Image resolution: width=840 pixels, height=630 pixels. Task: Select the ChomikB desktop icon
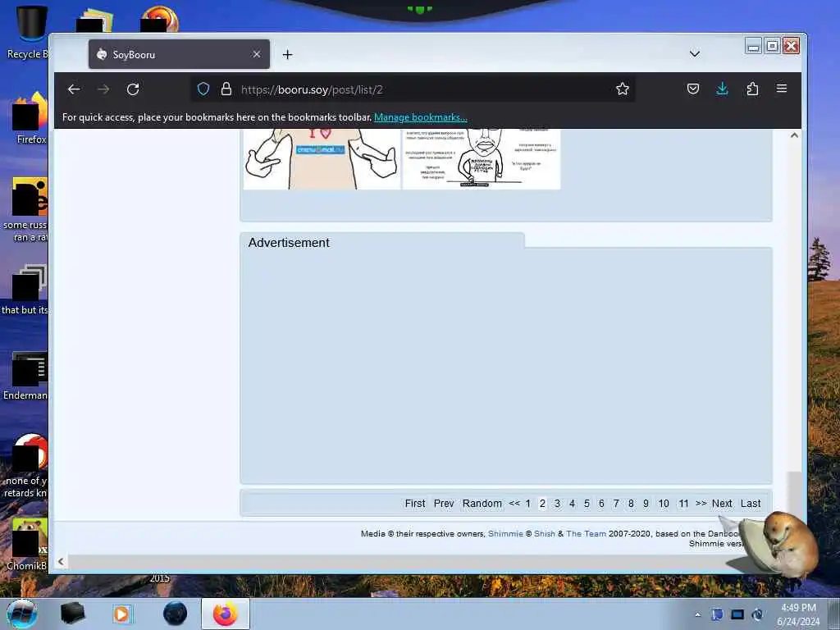click(x=27, y=544)
